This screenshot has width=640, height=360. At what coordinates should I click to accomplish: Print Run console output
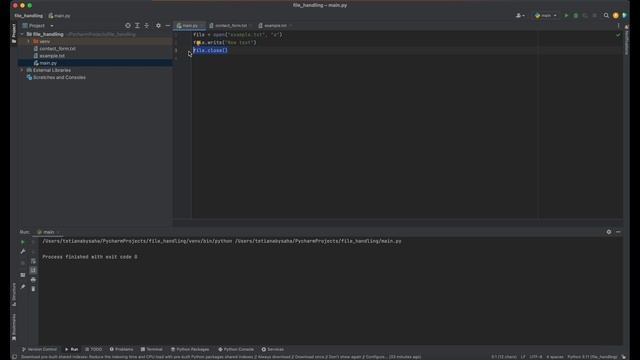[x=33, y=280]
